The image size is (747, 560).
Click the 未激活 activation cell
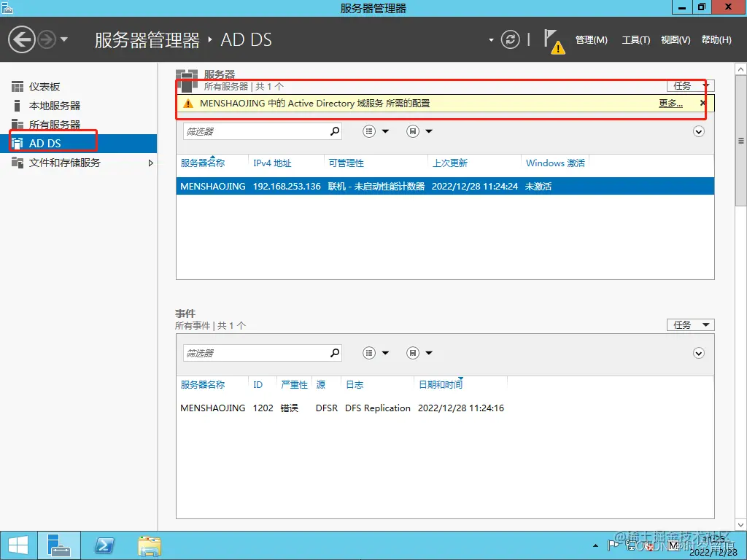(x=538, y=186)
